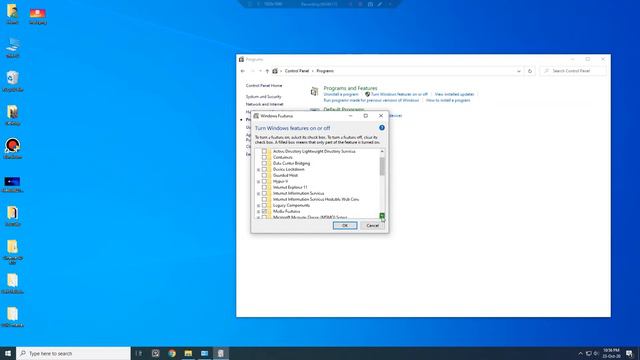Open the Recycle Bin desktop icon
This screenshot has height=360, width=640.
click(x=13, y=81)
